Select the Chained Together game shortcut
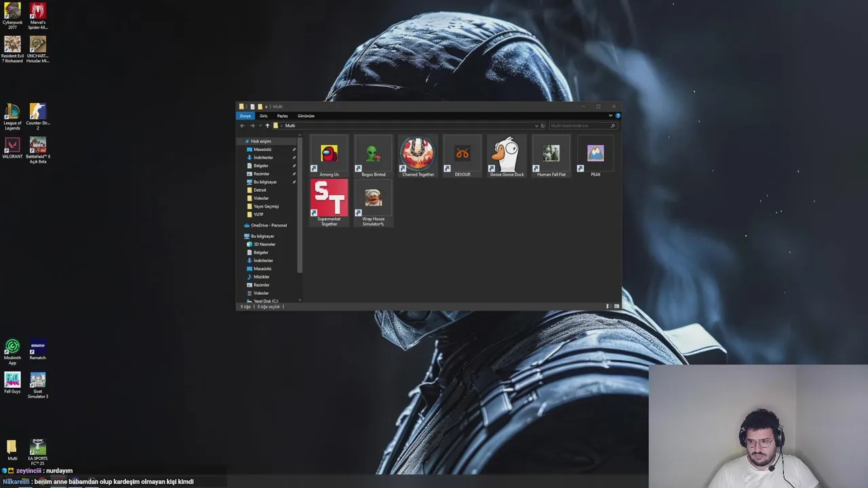Image resolution: width=868 pixels, height=488 pixels. point(418,157)
